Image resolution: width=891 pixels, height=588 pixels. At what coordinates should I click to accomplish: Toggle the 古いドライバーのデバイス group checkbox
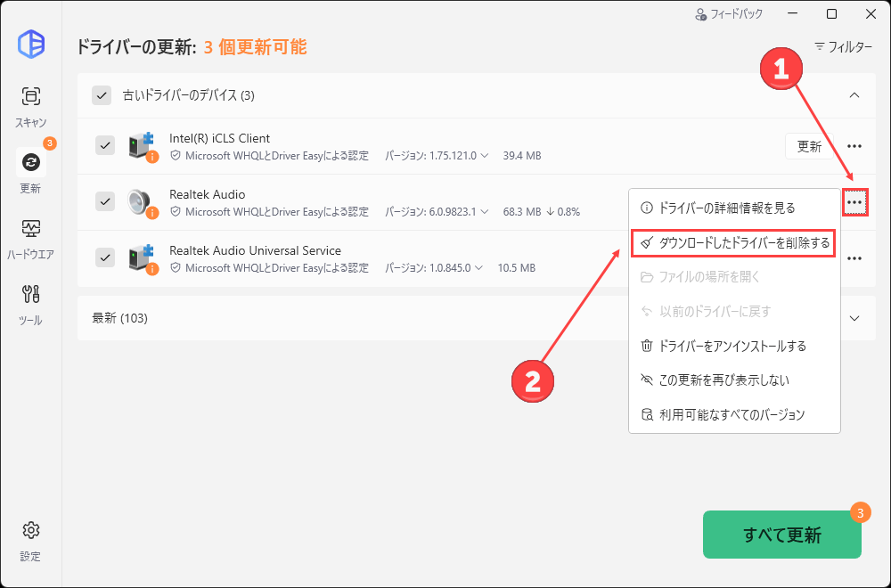point(102,95)
